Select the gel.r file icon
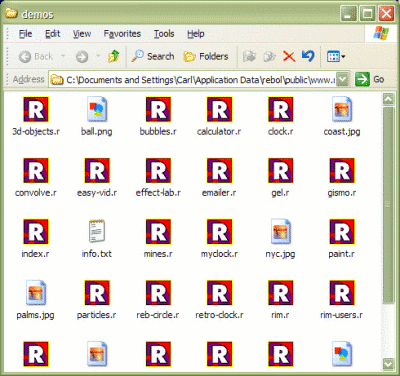This screenshot has width=400, height=376. pyautogui.click(x=280, y=170)
